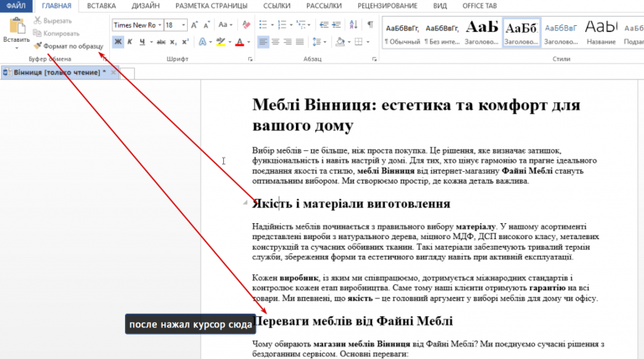Apply the Без интервала style
The width and height of the screenshot is (644, 359).
pyautogui.click(x=442, y=33)
